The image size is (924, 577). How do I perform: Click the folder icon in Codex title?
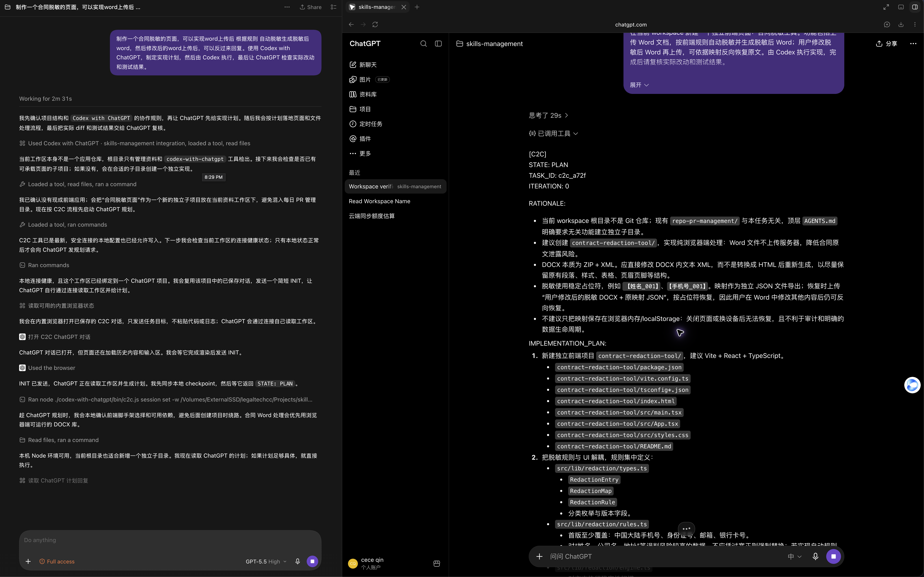pos(7,7)
